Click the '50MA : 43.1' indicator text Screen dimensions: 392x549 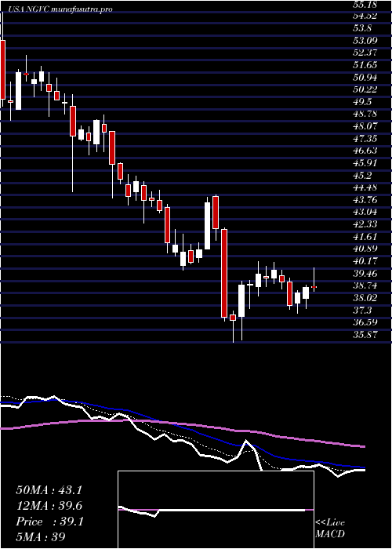click(49, 490)
